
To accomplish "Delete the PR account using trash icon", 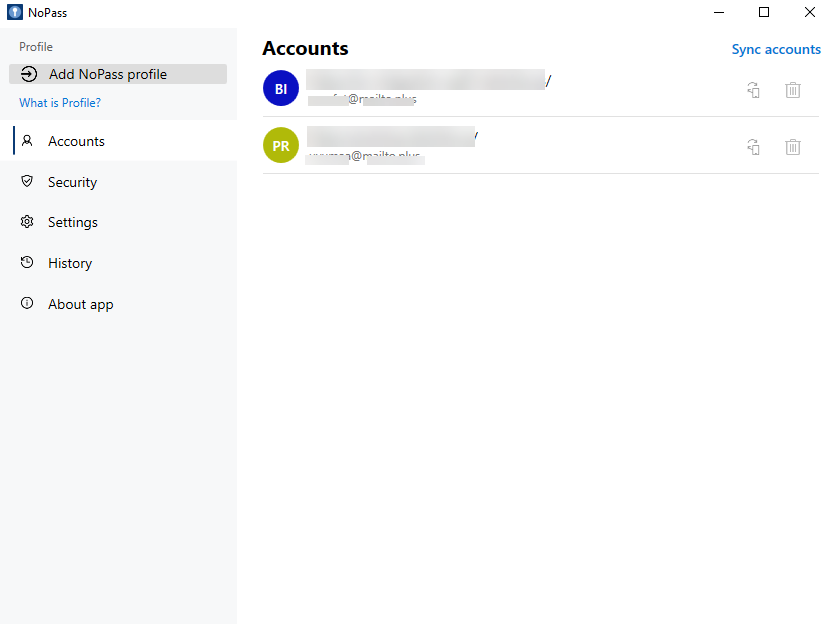I will (792, 147).
